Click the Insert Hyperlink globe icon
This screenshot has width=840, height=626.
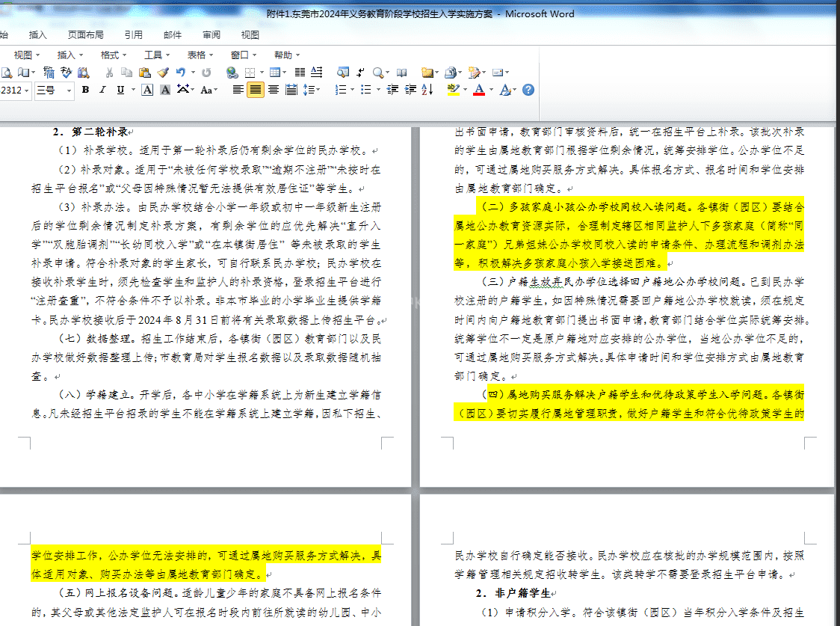(x=232, y=73)
